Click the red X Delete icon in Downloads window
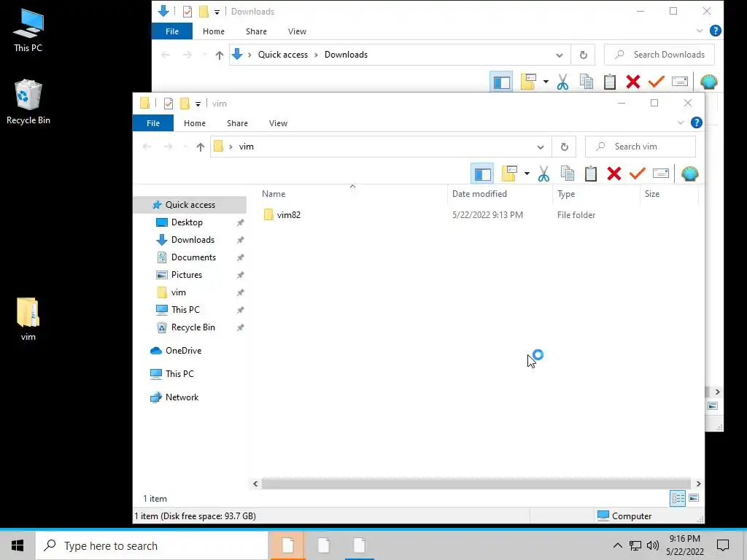Viewport: 747px width, 560px height. coord(633,82)
